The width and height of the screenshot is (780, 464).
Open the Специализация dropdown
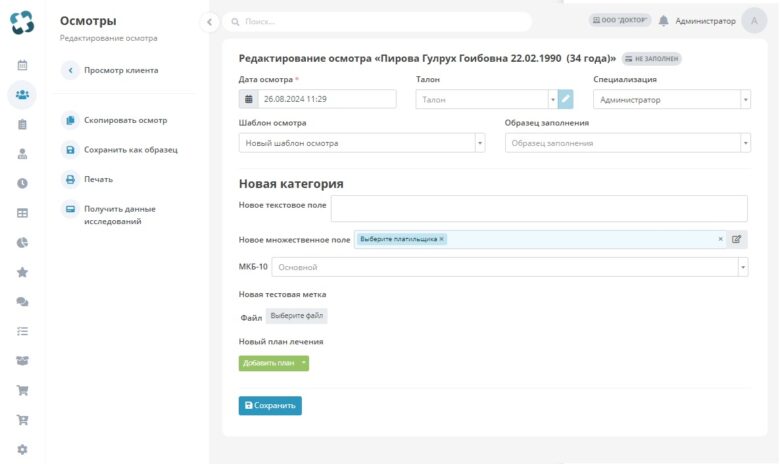672,99
